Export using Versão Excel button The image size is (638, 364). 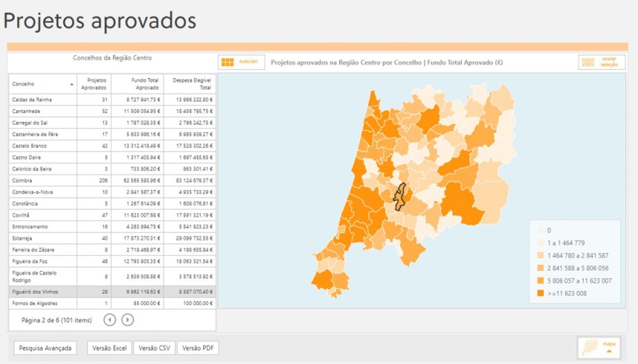[110, 348]
